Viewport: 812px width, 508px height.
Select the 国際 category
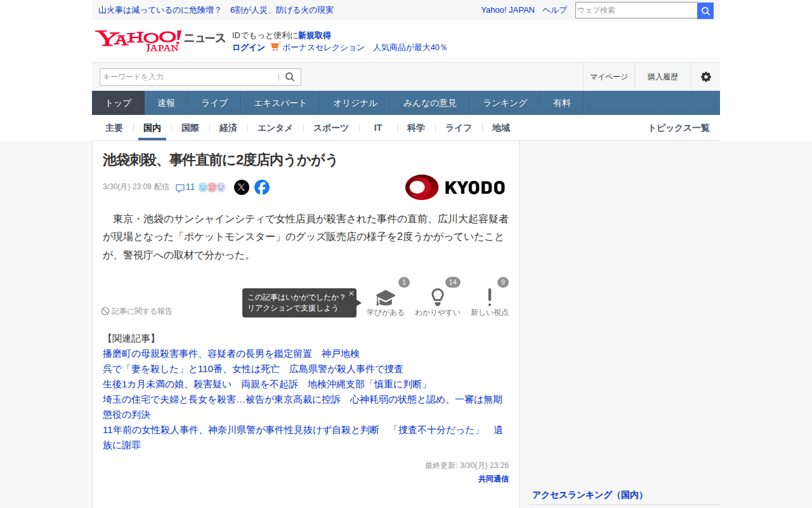[x=190, y=128]
